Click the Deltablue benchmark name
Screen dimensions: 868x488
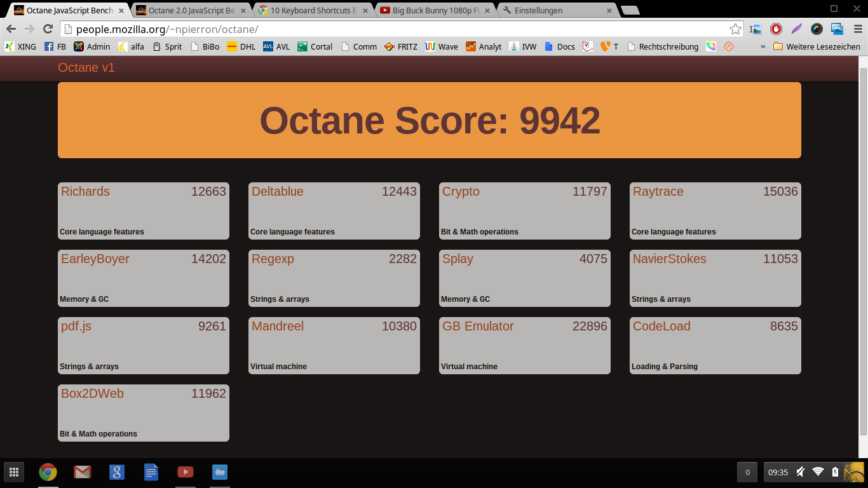pos(278,191)
